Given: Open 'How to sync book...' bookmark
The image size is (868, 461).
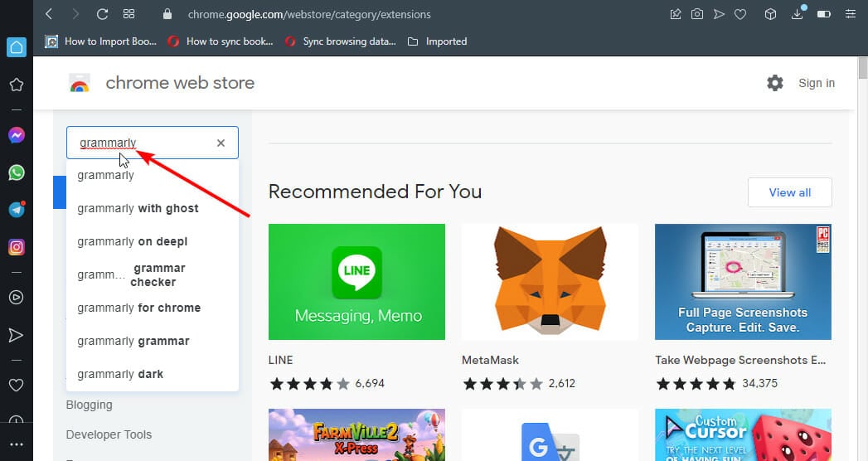Looking at the screenshot, I should tap(221, 41).
